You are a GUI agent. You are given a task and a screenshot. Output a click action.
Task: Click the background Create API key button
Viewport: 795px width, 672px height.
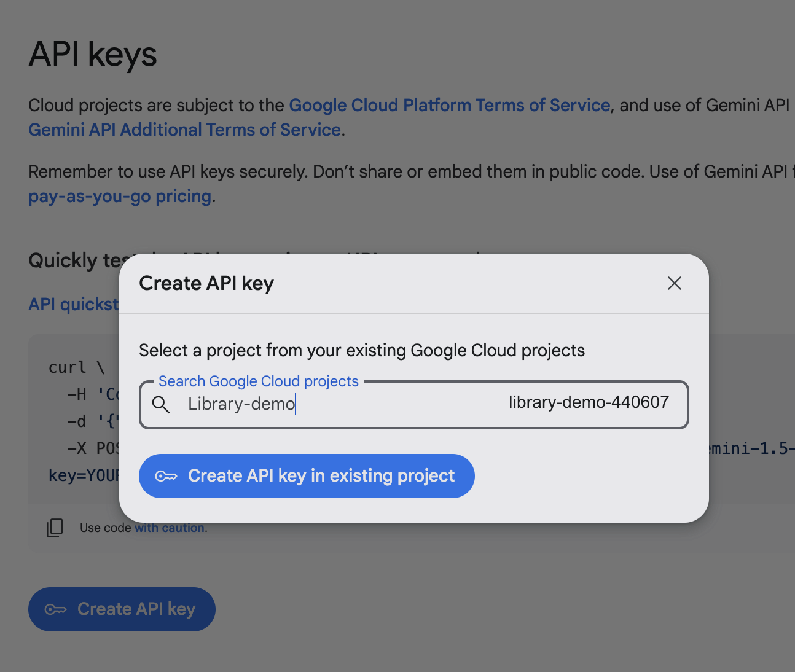pos(122,609)
